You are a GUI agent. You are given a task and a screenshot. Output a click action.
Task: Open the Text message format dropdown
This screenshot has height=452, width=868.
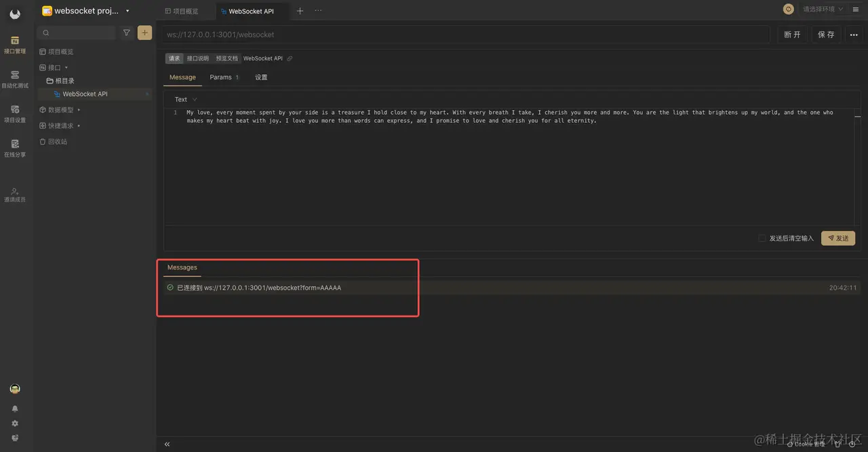pos(184,99)
